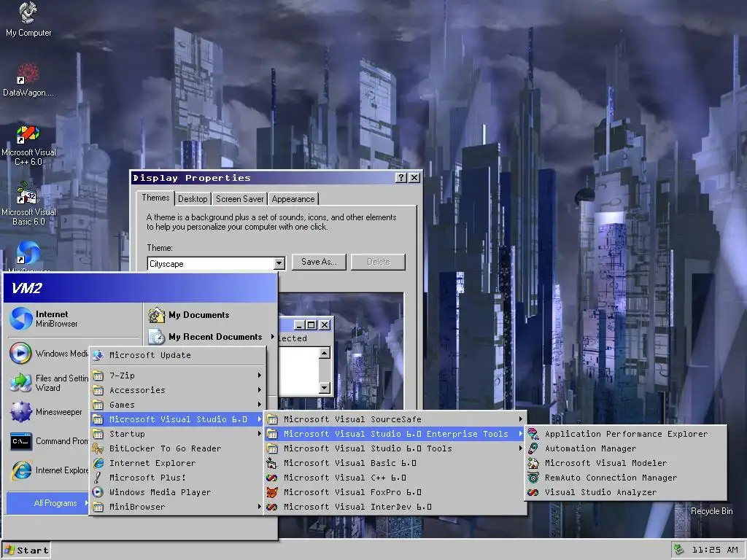Screen dimensions: 747x560
Task: Open Windows Media Player in All Programs list
Action: (x=177, y=492)
